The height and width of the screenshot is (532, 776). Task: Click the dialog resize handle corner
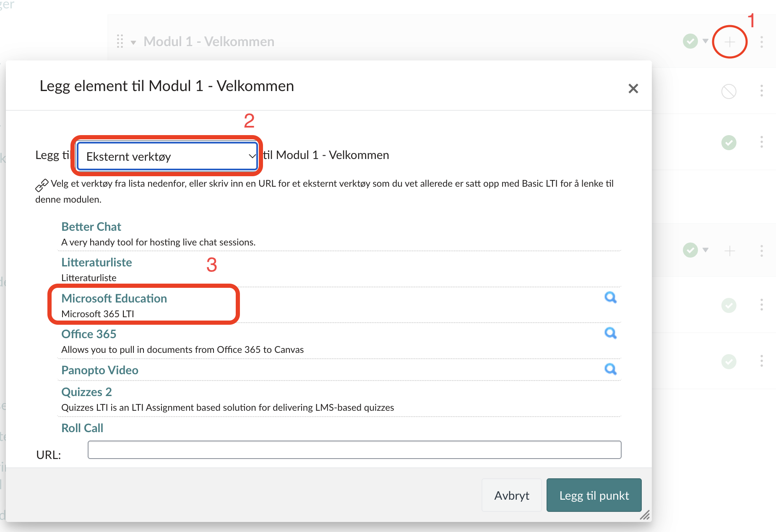pyautogui.click(x=645, y=515)
